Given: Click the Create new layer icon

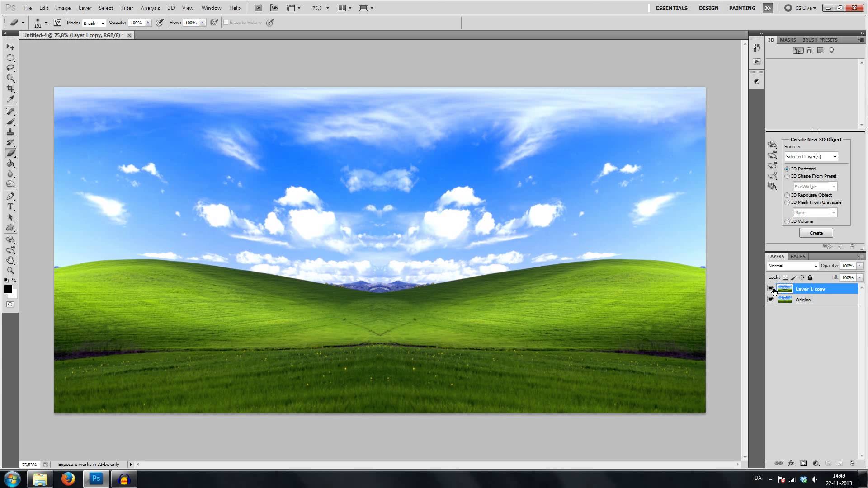Looking at the screenshot, I should pyautogui.click(x=840, y=463).
